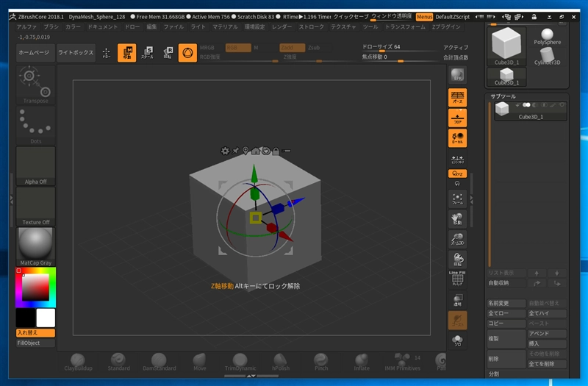Activate the Scale (スケール) mode button
Image resolution: width=588 pixels, height=386 pixels.
[148, 53]
